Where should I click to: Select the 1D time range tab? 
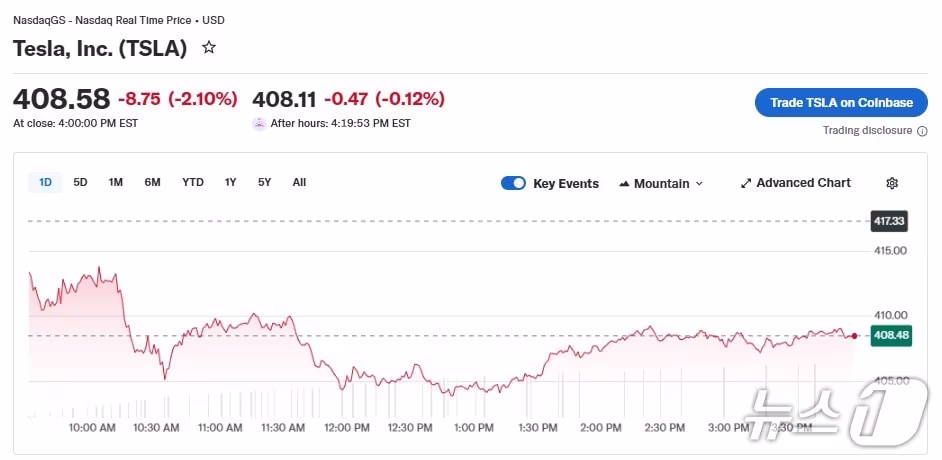point(45,182)
